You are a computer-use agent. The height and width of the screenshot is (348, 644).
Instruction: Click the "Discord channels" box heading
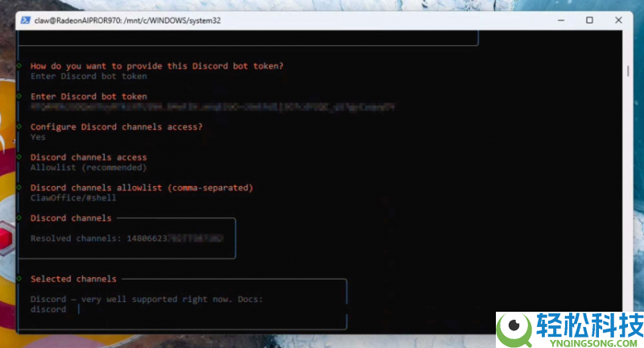[x=71, y=217]
